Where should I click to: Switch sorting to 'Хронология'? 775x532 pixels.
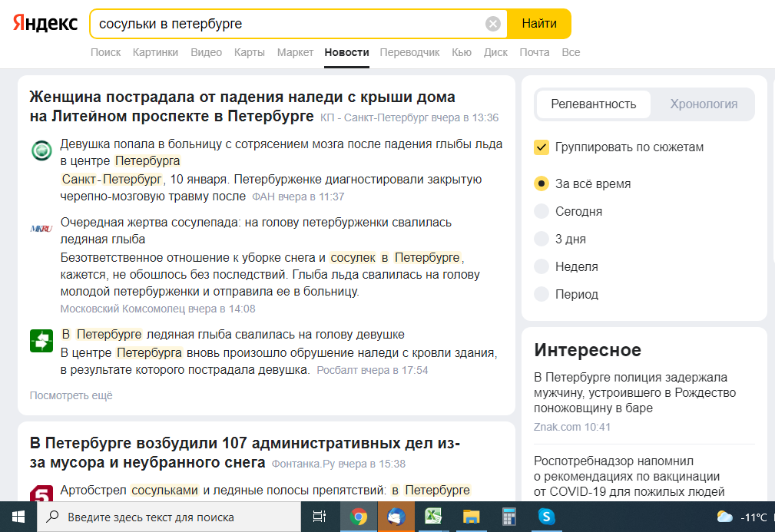(704, 104)
